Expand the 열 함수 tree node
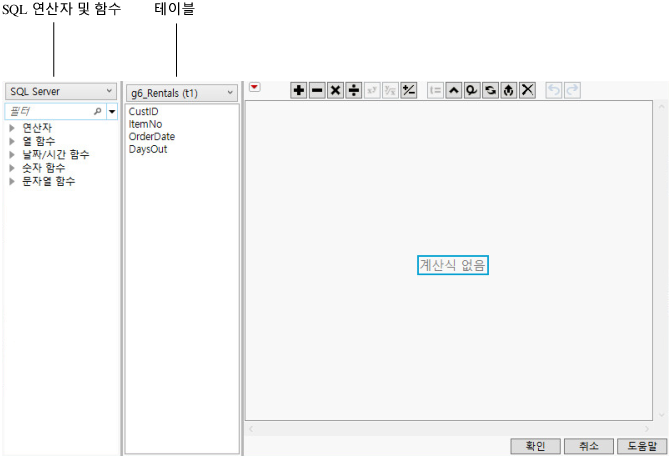The width and height of the screenshot is (671, 458). pyautogui.click(x=12, y=141)
